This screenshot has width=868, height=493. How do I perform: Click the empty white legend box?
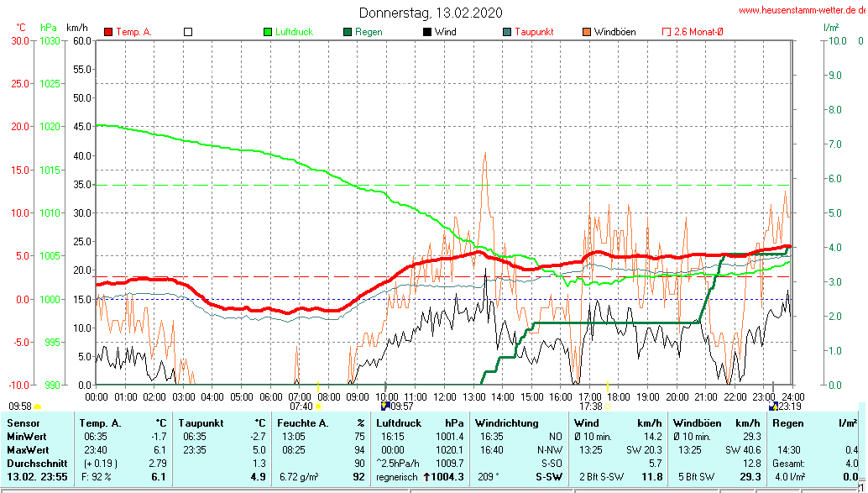[x=188, y=32]
